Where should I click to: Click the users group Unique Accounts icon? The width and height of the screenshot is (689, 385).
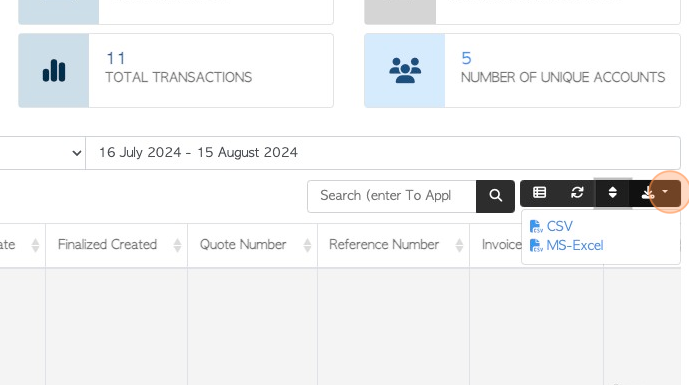click(x=405, y=70)
